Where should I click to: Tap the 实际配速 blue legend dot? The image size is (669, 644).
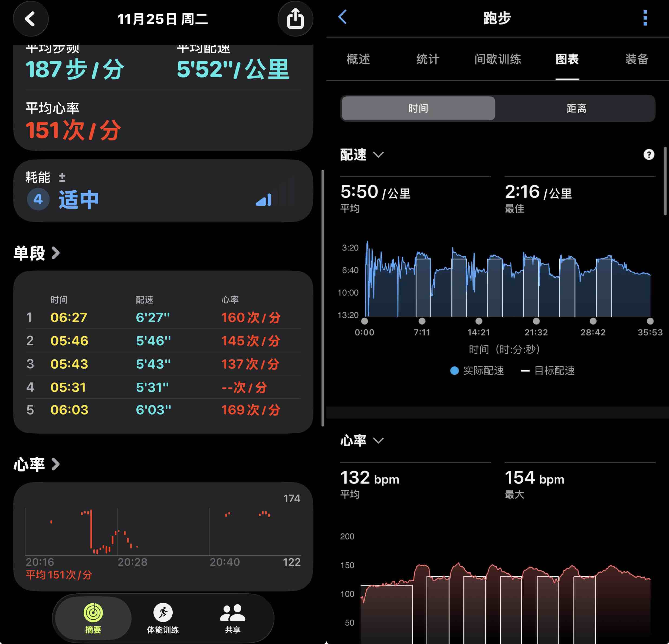(x=454, y=371)
